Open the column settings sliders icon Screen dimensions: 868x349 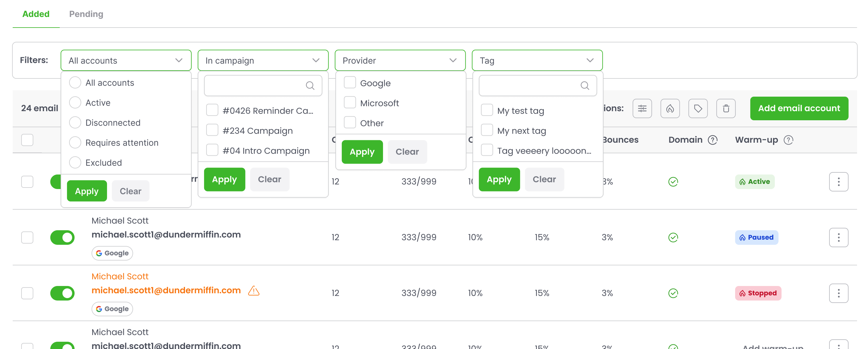[x=642, y=108]
